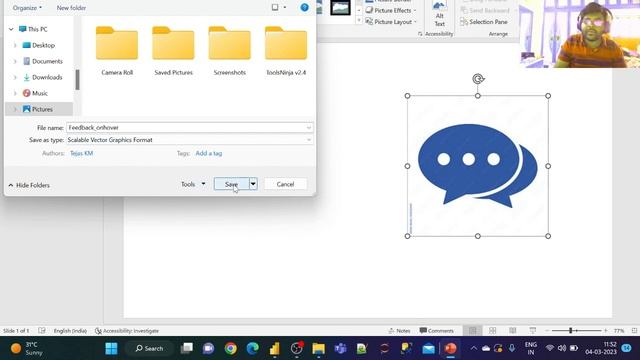The height and width of the screenshot is (360, 640).
Task: Create a New folder
Action: pos(71,7)
